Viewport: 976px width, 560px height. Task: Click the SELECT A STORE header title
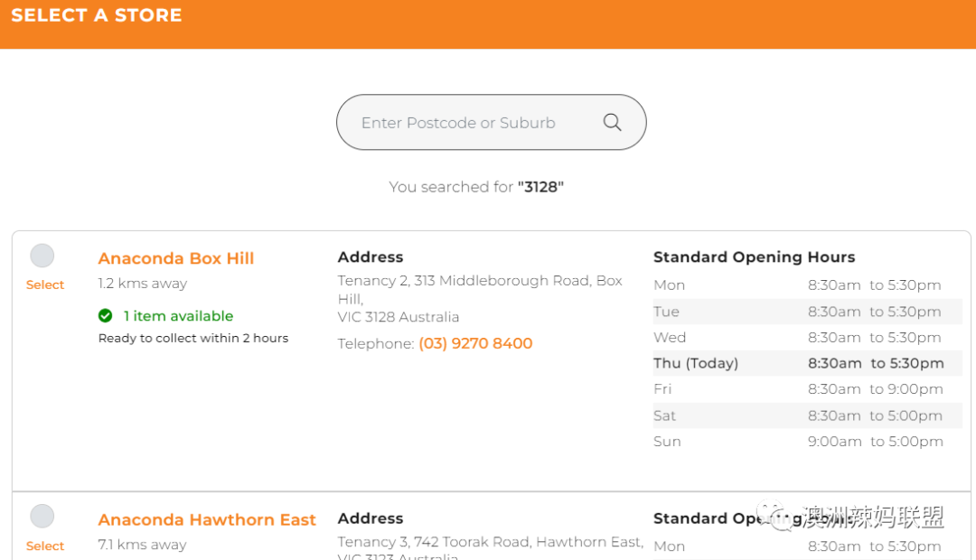pos(97,15)
